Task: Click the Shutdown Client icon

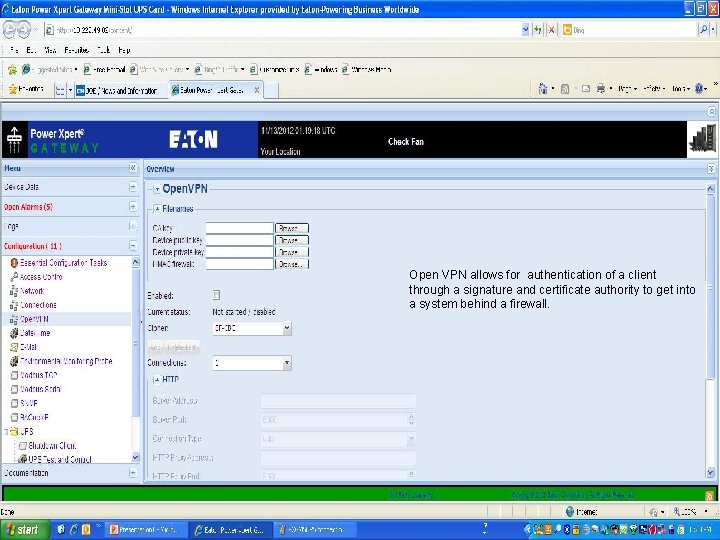Action: point(22,445)
